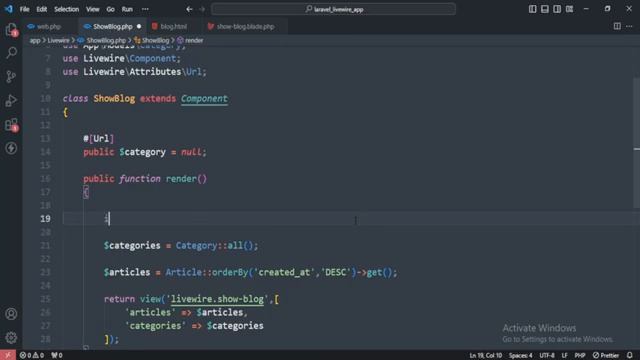This screenshot has width=640, height=360.
Task: Click Ln 19, Col 10 cursor position
Action: [x=486, y=355]
